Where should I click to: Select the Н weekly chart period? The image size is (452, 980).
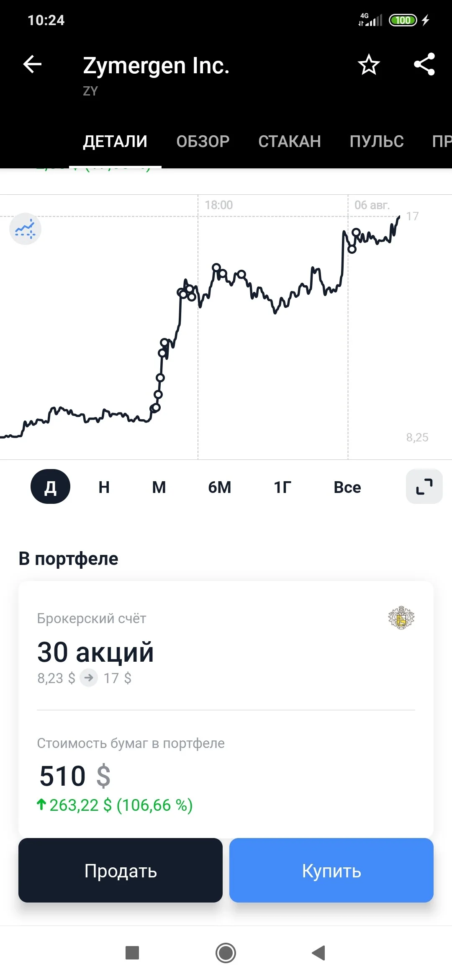104,487
